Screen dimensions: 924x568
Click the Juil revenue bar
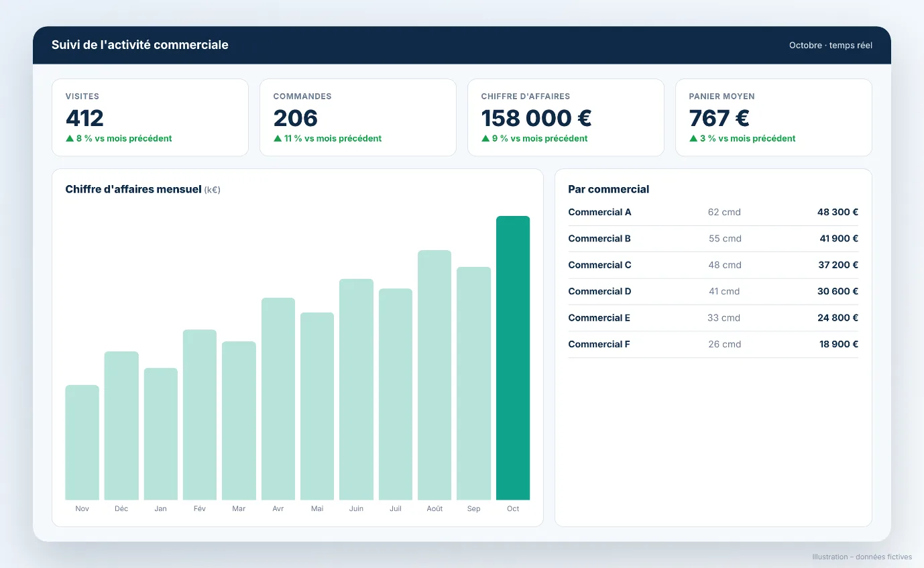[396, 394]
